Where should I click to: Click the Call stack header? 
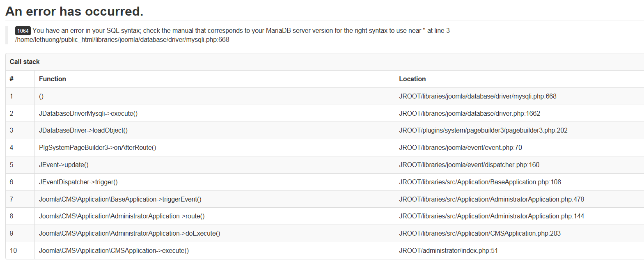pyautogui.click(x=25, y=62)
